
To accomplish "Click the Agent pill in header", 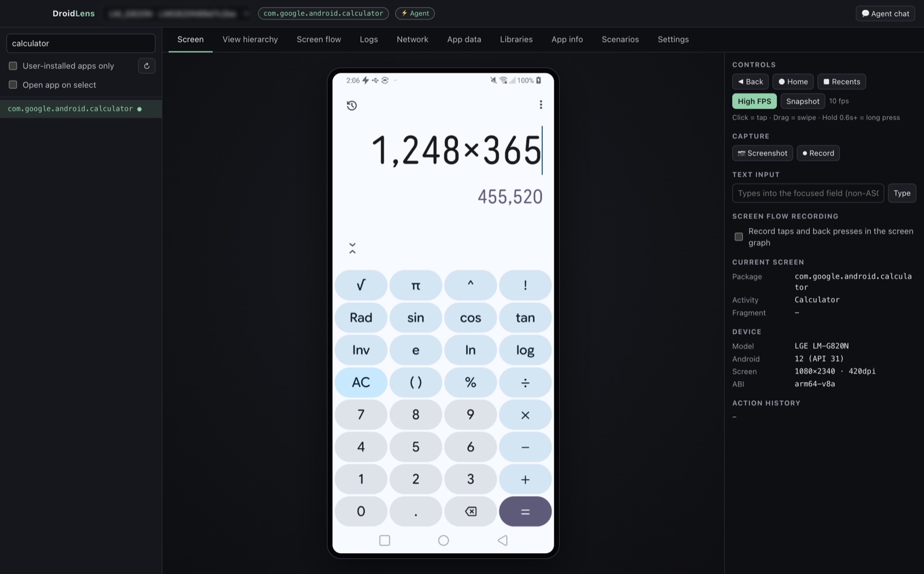I will (415, 13).
